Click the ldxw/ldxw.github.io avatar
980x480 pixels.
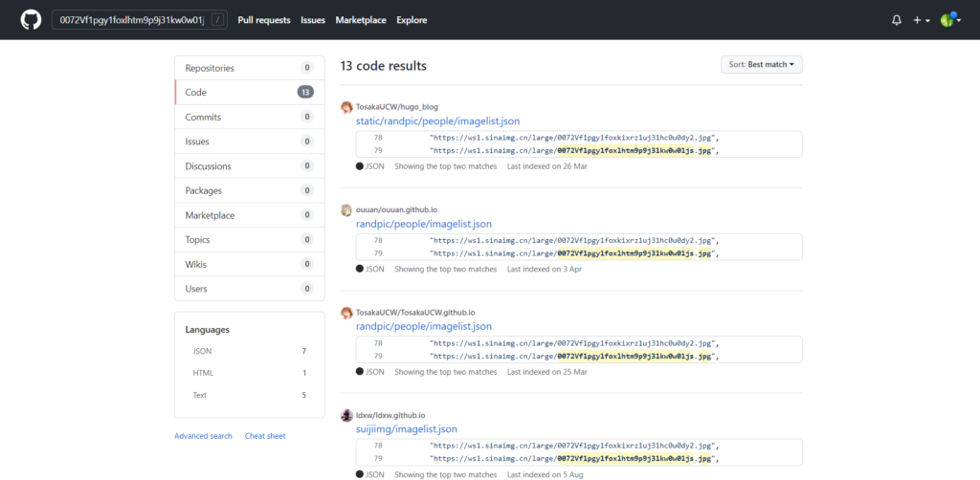pyautogui.click(x=346, y=416)
